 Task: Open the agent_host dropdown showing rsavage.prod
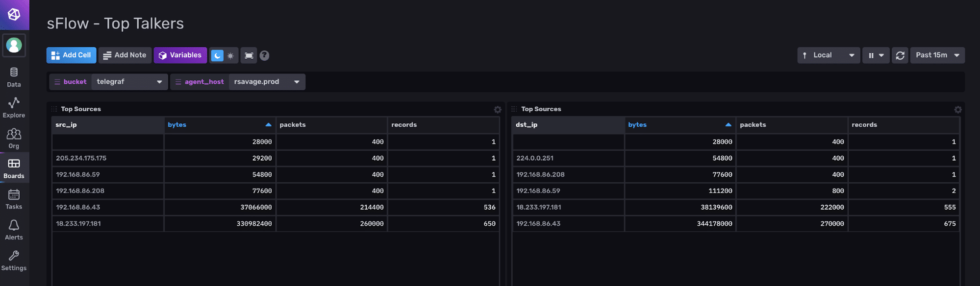pos(267,82)
